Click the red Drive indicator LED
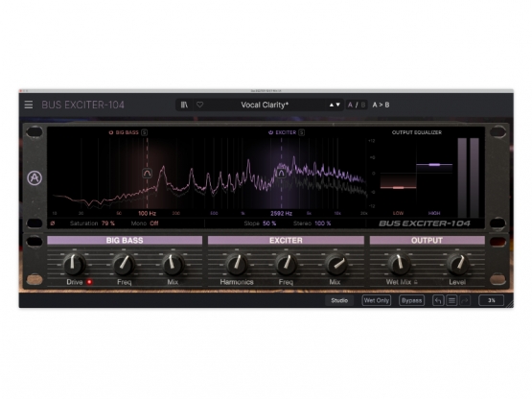The height and width of the screenshot is (399, 532). tap(89, 282)
